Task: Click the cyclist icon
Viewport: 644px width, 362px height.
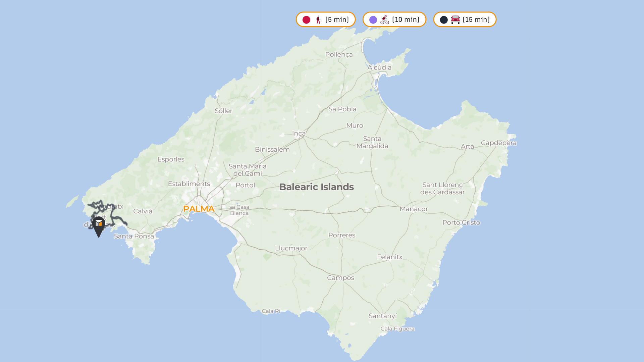Action: [x=384, y=20]
